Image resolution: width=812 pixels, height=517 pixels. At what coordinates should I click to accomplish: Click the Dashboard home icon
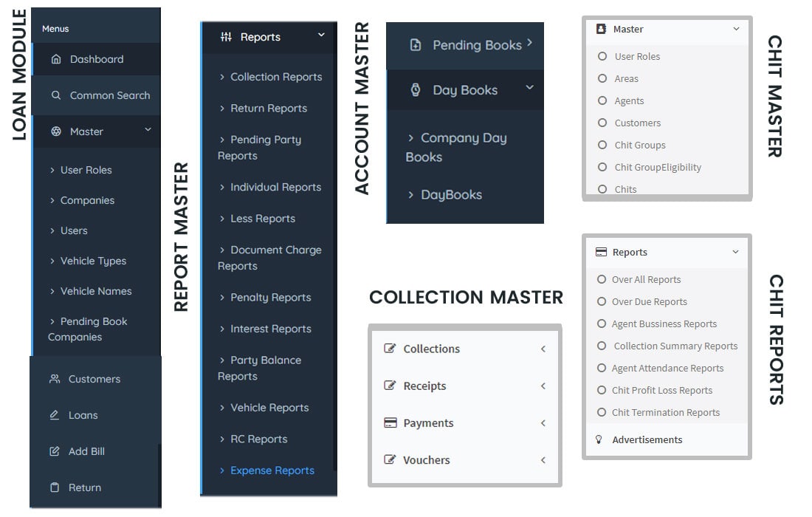(56, 59)
